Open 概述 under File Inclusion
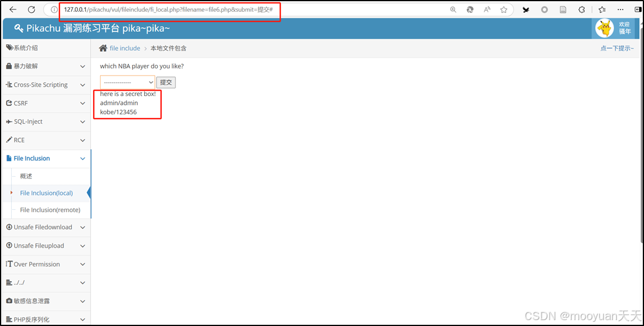644x326 pixels. click(26, 176)
